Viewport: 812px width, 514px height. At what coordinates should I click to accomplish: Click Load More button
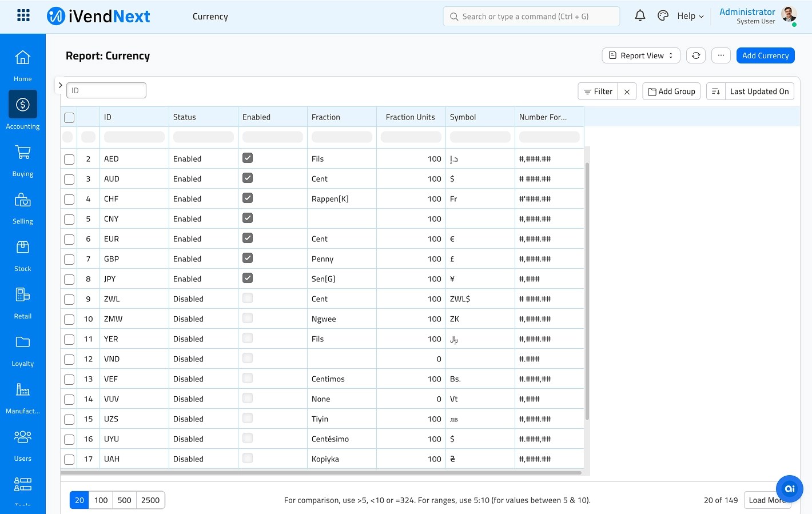point(767,500)
